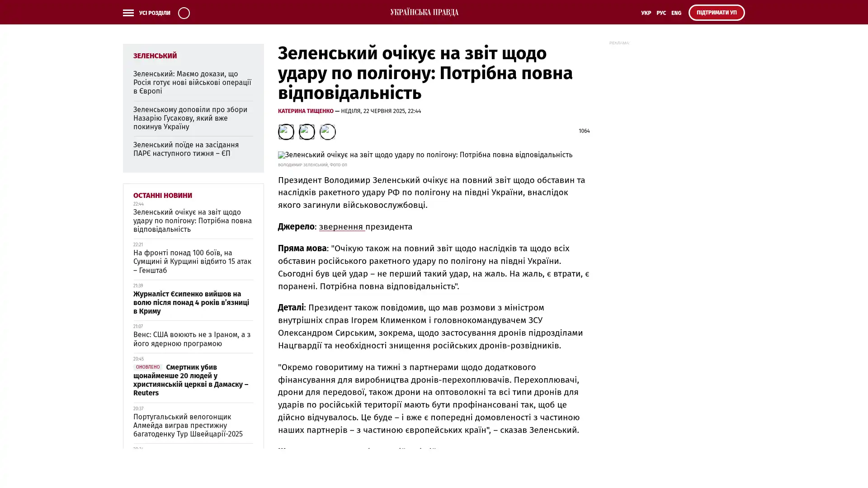
Task: Click the Українська правда logo
Action: click(424, 13)
